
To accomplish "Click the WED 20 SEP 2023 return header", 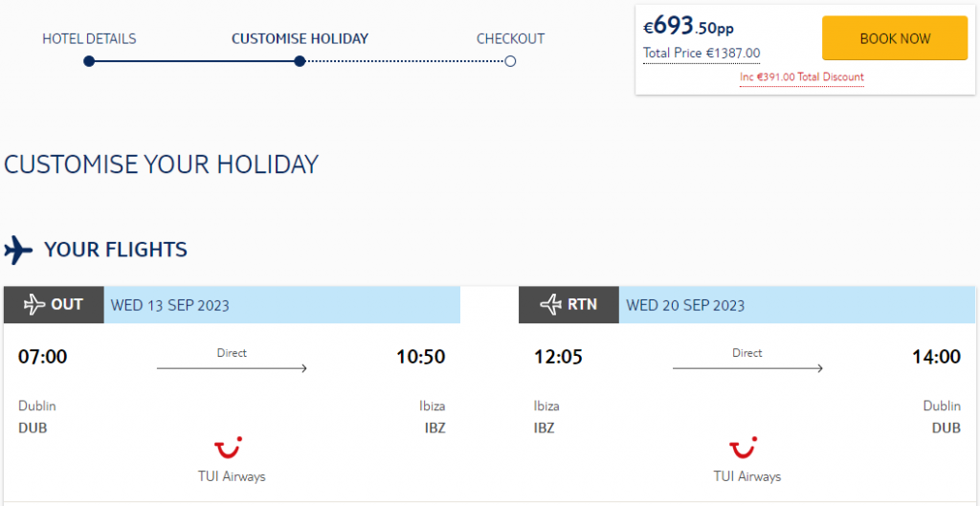I will [x=797, y=305].
